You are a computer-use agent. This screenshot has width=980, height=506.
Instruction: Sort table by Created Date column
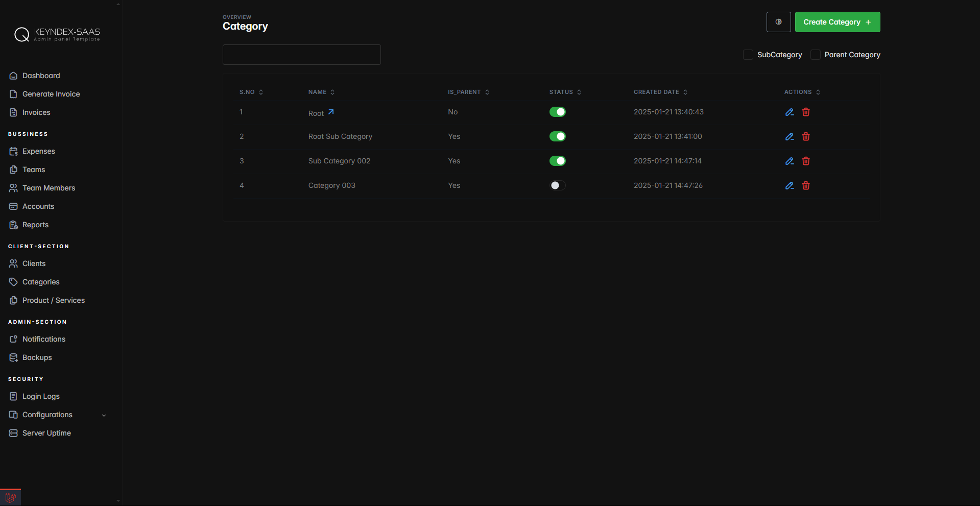(685, 92)
